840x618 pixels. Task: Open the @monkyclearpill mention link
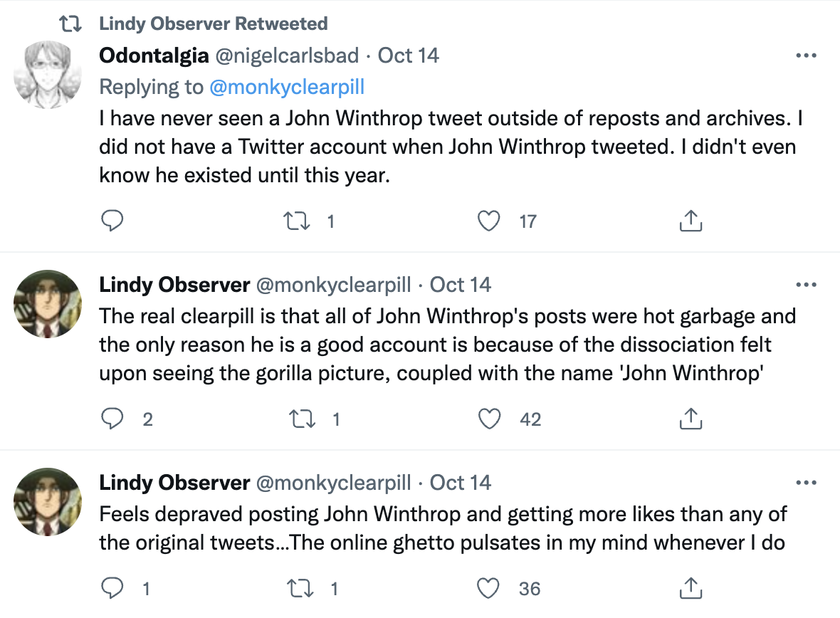[x=287, y=87]
